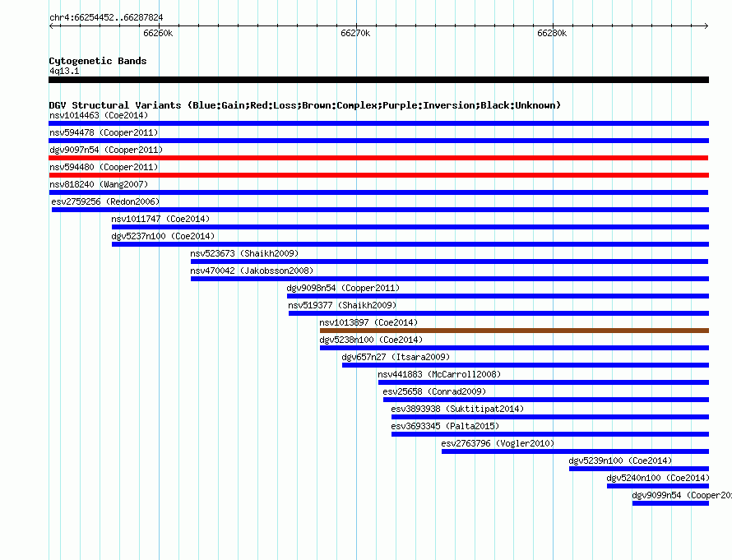Click the 66260k ruler marker

click(x=158, y=33)
